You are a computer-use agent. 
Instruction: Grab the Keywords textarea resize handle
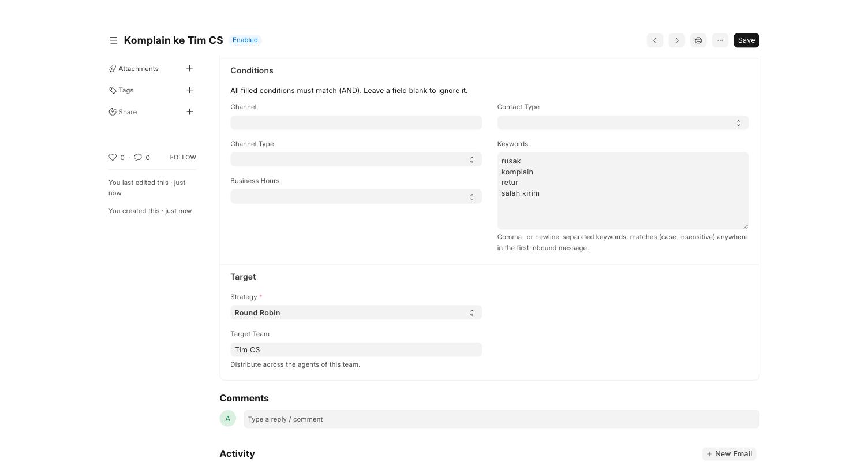pos(745,226)
